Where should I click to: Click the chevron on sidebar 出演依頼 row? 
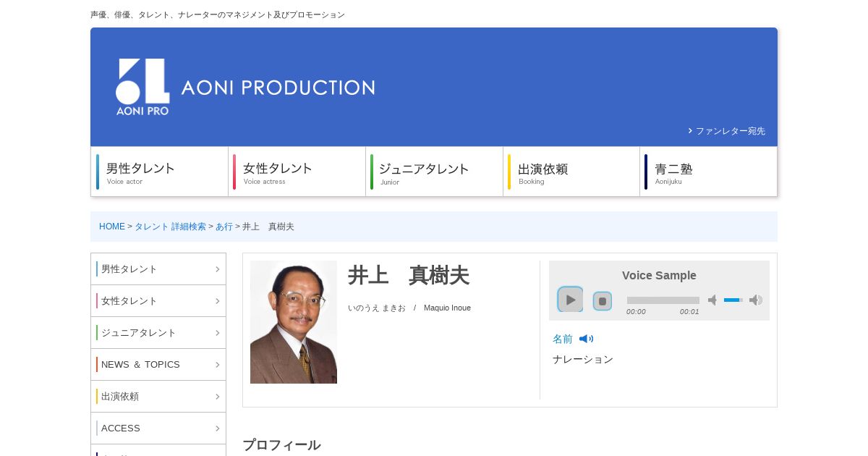click(x=217, y=397)
